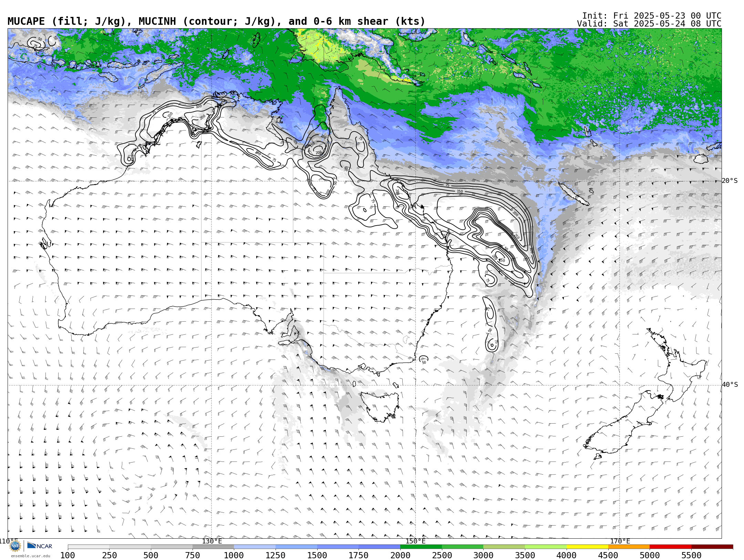Pick the periwinkle 1750–2000 colorbar swatch
Screen dimensions: 744x560
tap(379, 547)
